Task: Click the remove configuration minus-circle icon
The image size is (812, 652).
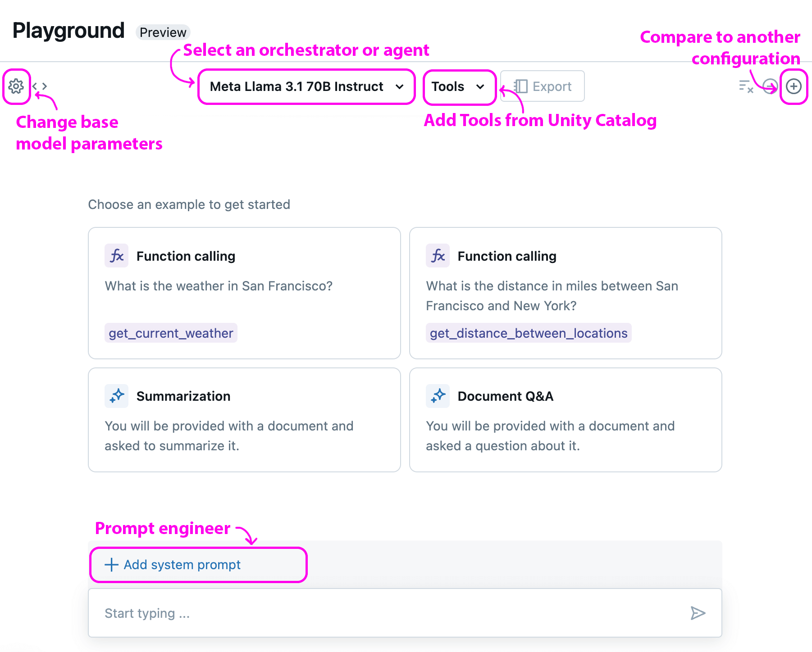Action: (x=770, y=86)
